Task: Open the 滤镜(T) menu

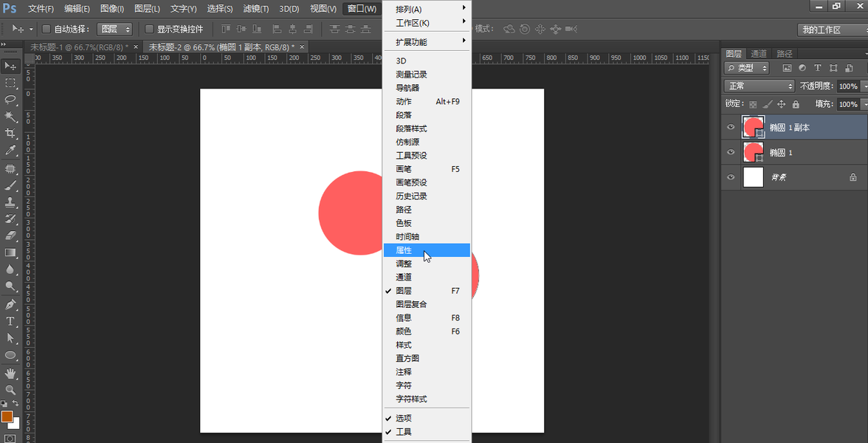Action: coord(256,9)
